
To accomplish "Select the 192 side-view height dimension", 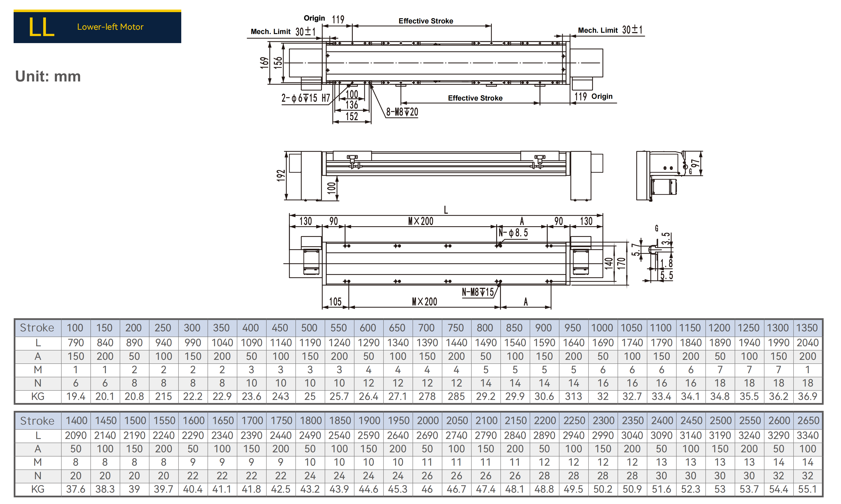I will tap(281, 176).
